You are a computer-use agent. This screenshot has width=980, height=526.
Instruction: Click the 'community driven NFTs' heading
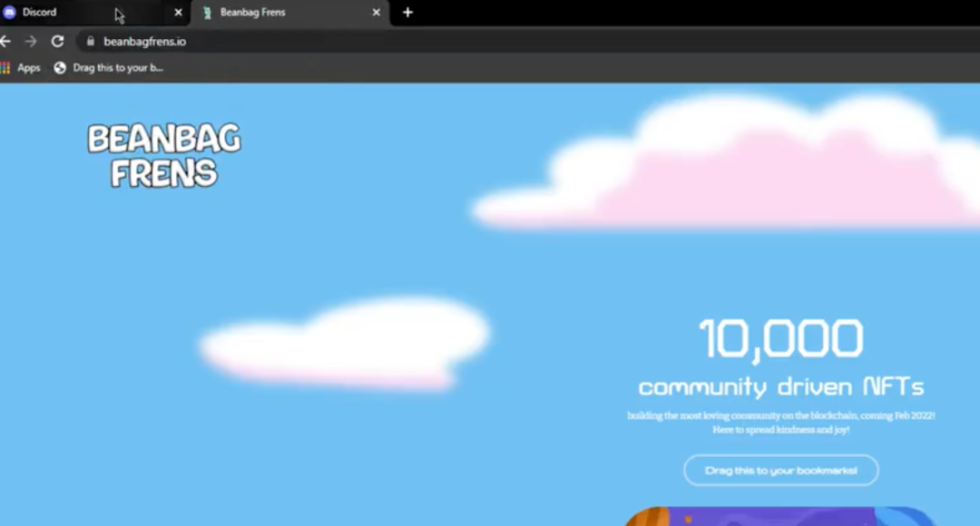[780, 387]
